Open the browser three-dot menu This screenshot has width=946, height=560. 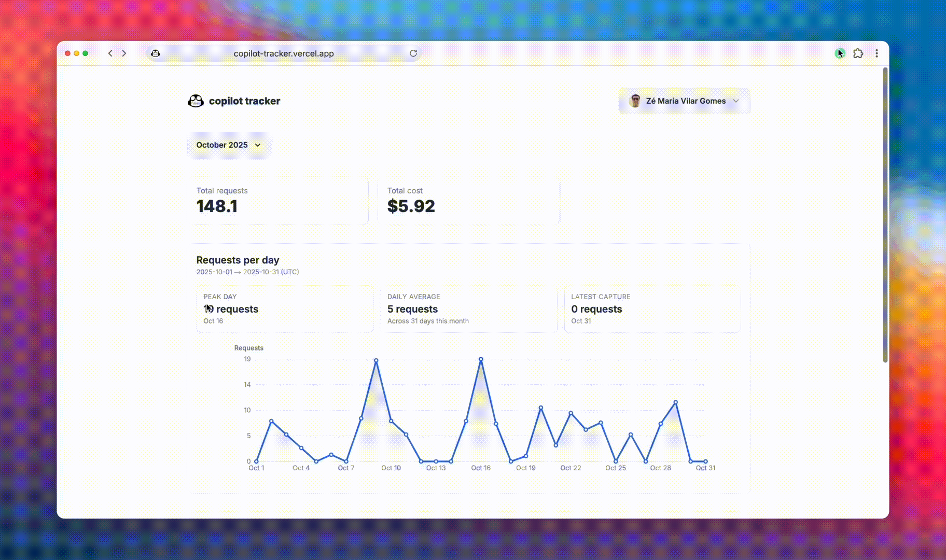[x=877, y=53]
